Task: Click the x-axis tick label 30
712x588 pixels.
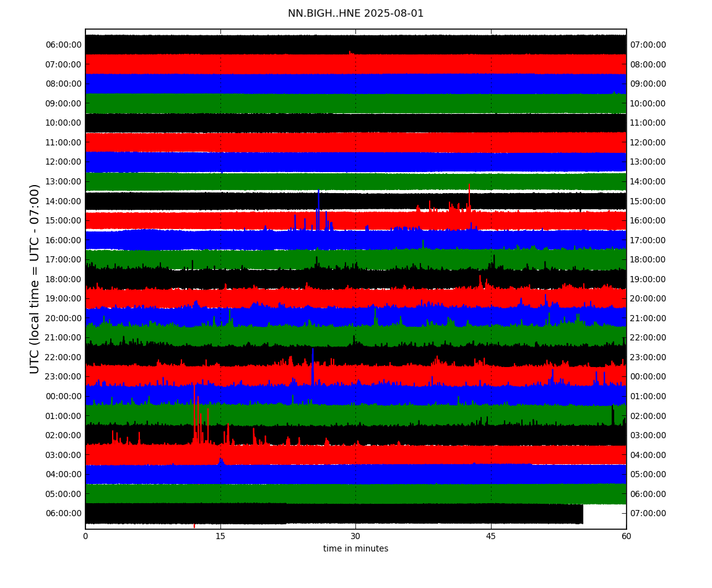Action: pos(355,536)
